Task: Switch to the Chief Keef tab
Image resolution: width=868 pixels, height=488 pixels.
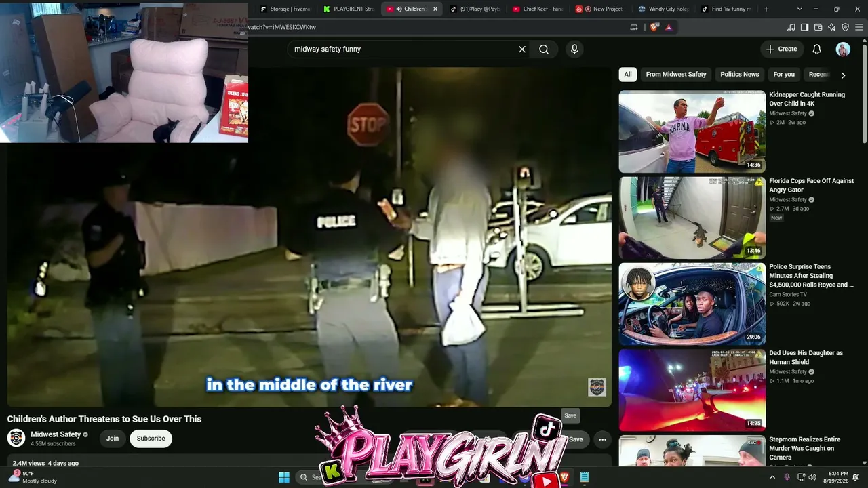Action: point(538,9)
